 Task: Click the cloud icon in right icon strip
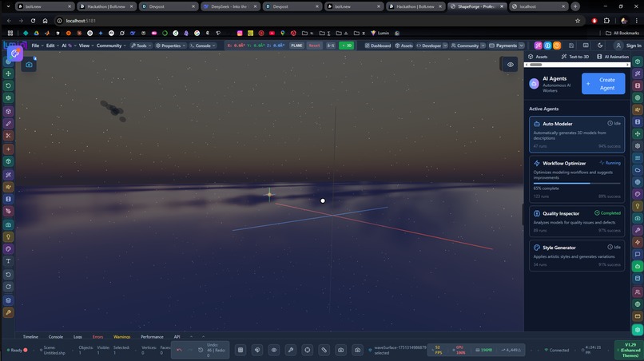click(638, 169)
